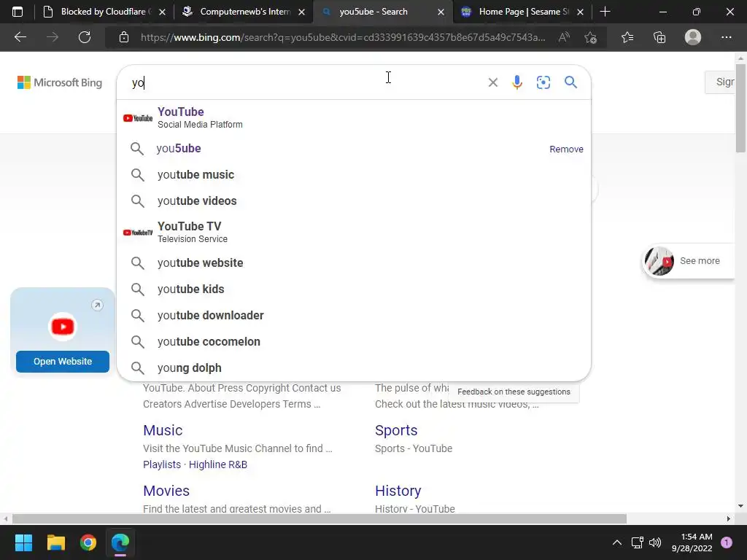Image resolution: width=747 pixels, height=560 pixels.
Task: Add this page to favorites star icon
Action: (x=591, y=37)
